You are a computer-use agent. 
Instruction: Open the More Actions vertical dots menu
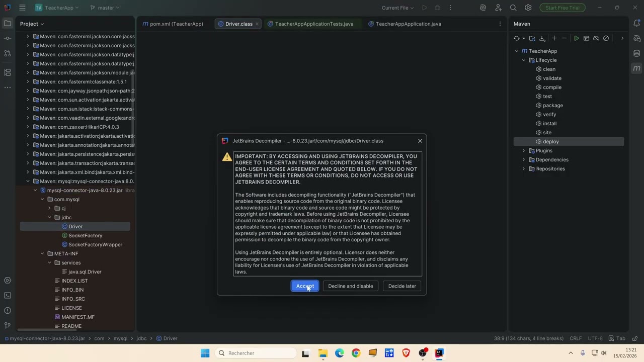[x=450, y=8]
